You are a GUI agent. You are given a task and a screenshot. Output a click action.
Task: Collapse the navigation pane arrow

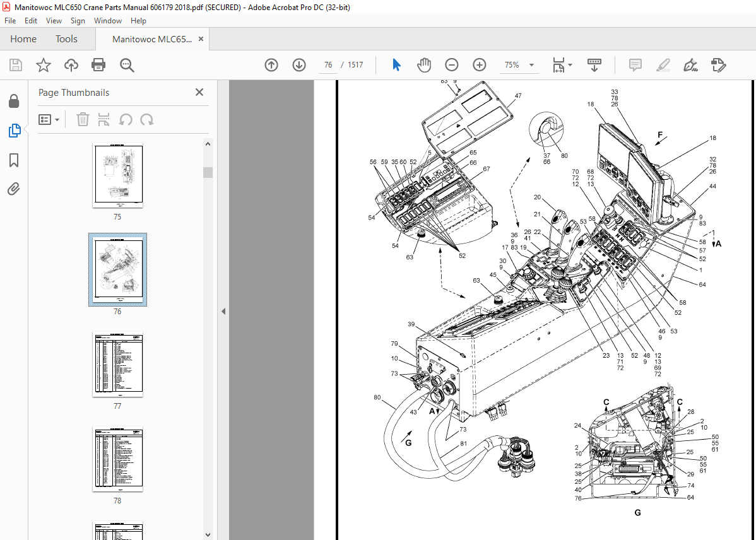coord(223,312)
